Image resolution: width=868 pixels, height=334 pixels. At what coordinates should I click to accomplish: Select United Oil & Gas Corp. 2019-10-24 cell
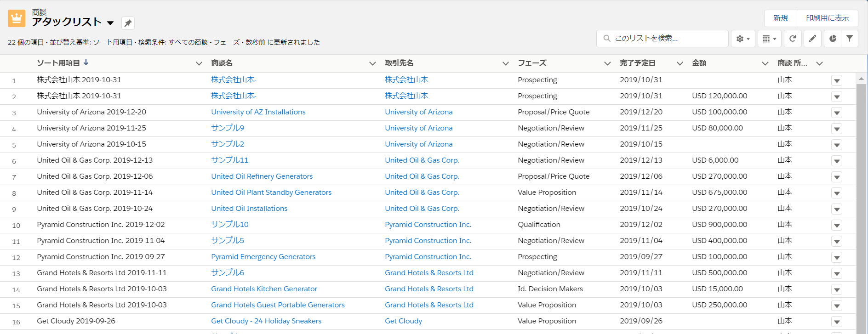point(95,208)
